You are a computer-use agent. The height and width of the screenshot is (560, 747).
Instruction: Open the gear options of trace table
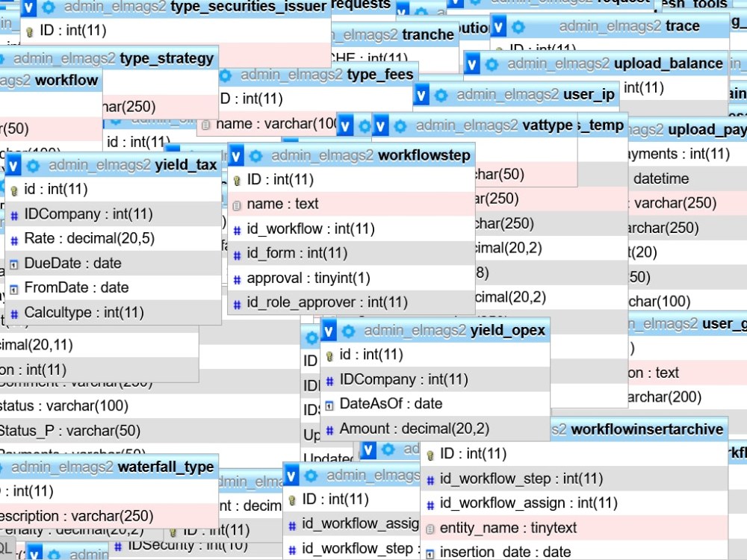point(518,27)
